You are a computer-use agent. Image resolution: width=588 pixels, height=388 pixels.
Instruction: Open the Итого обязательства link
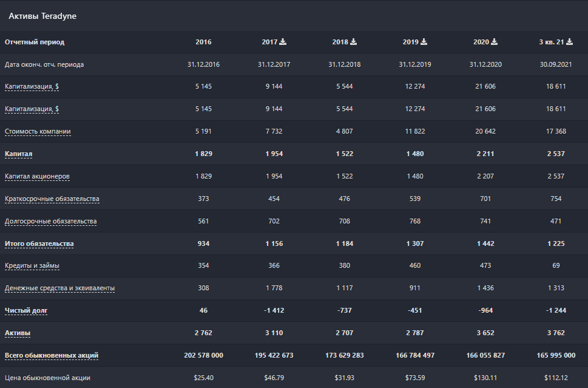tap(39, 244)
